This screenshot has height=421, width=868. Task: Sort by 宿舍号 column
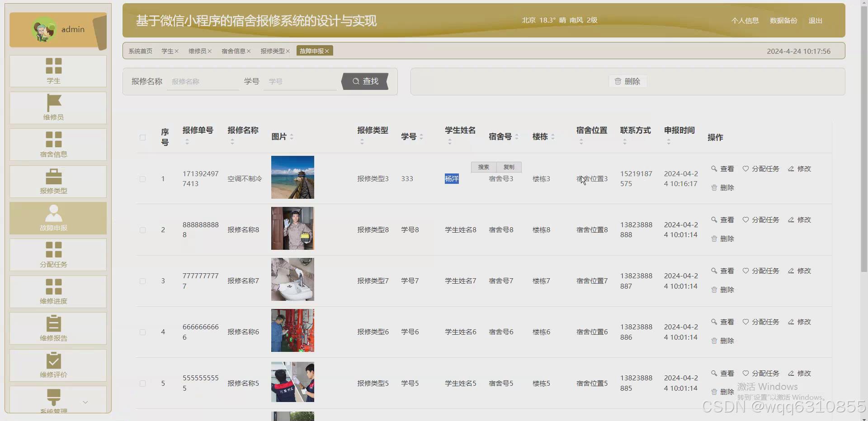click(516, 136)
